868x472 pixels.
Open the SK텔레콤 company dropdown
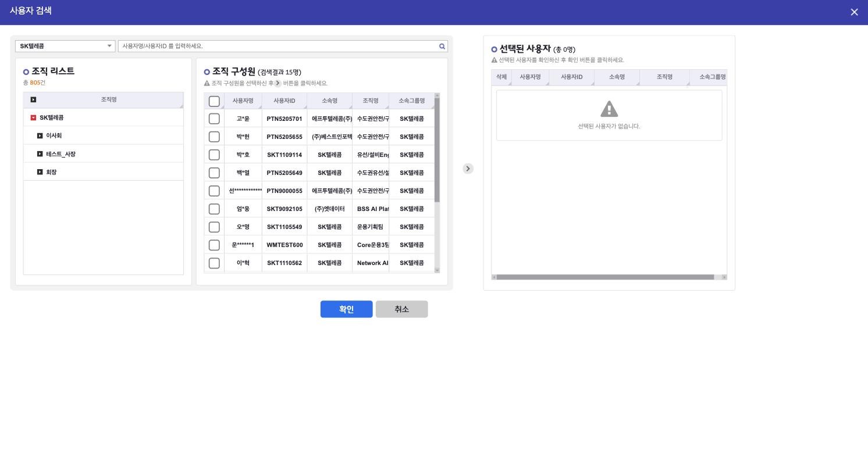pyautogui.click(x=65, y=46)
